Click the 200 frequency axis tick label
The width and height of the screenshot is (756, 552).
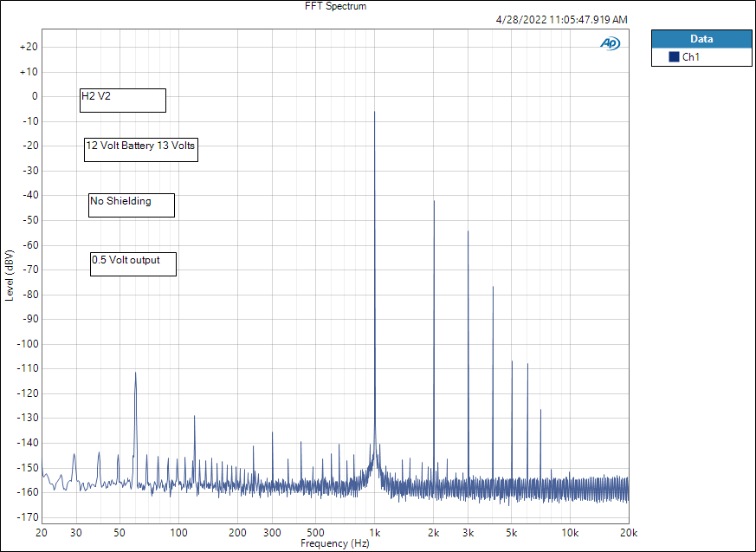coord(237,533)
